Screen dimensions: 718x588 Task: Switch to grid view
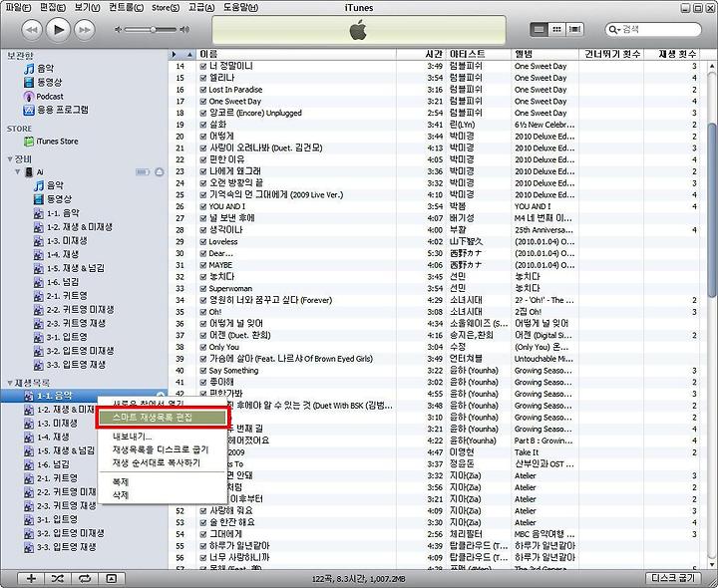pyautogui.click(x=556, y=29)
